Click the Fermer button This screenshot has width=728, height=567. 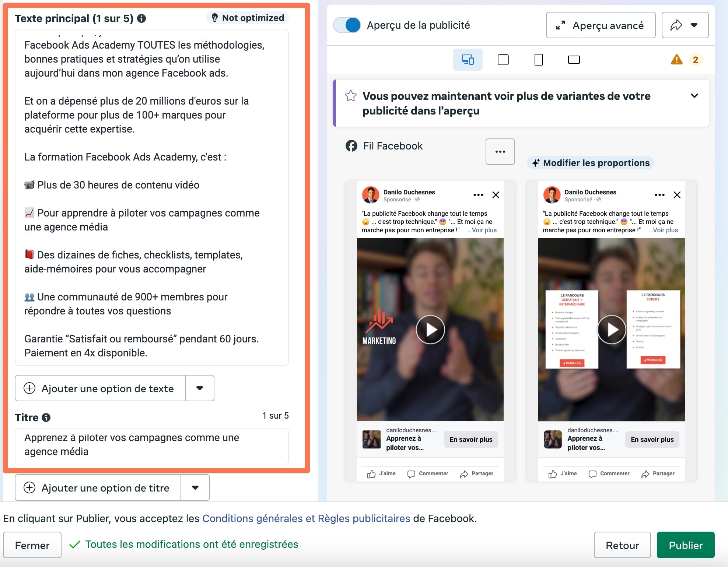click(32, 545)
